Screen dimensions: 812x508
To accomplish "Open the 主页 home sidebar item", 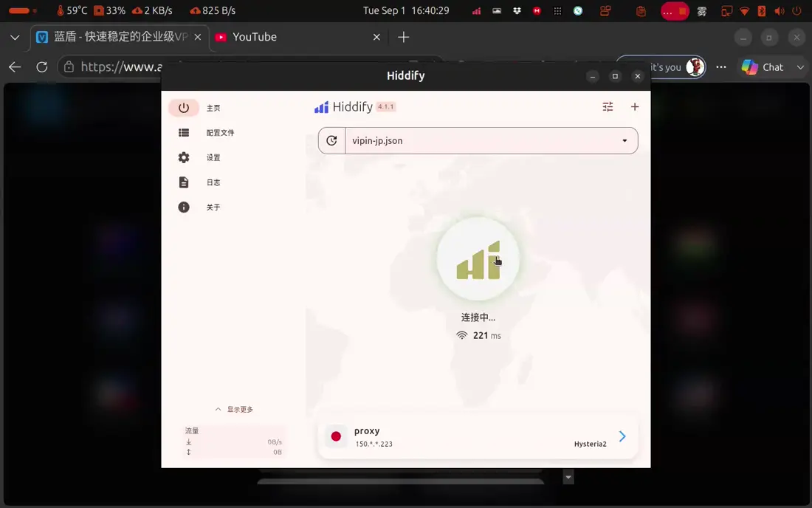I will point(199,108).
